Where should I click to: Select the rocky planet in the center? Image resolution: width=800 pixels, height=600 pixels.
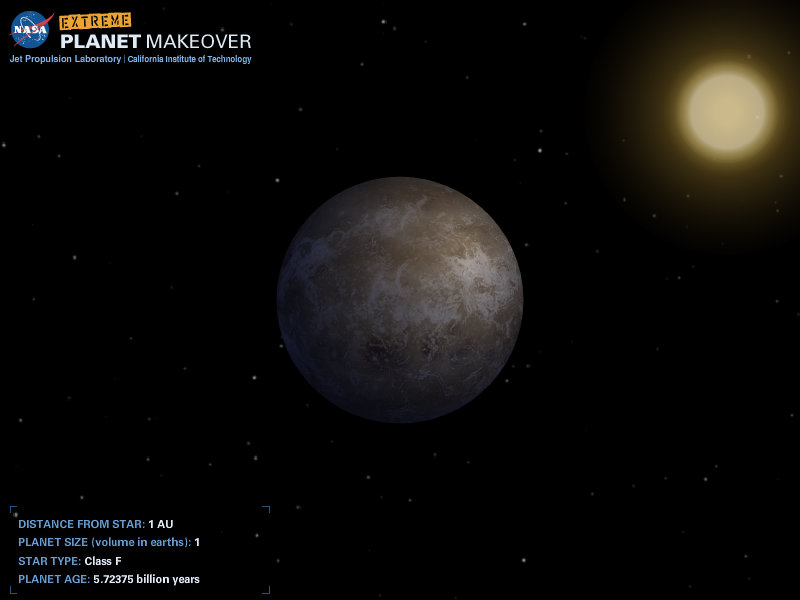pos(400,300)
